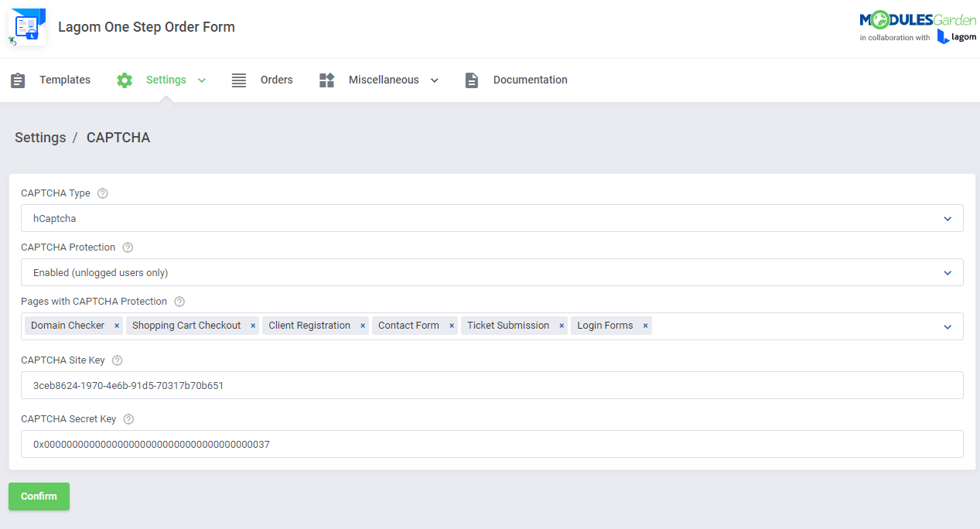This screenshot has width=980, height=529.
Task: Expand the Miscellaneous dropdown chevron
Action: (x=435, y=80)
